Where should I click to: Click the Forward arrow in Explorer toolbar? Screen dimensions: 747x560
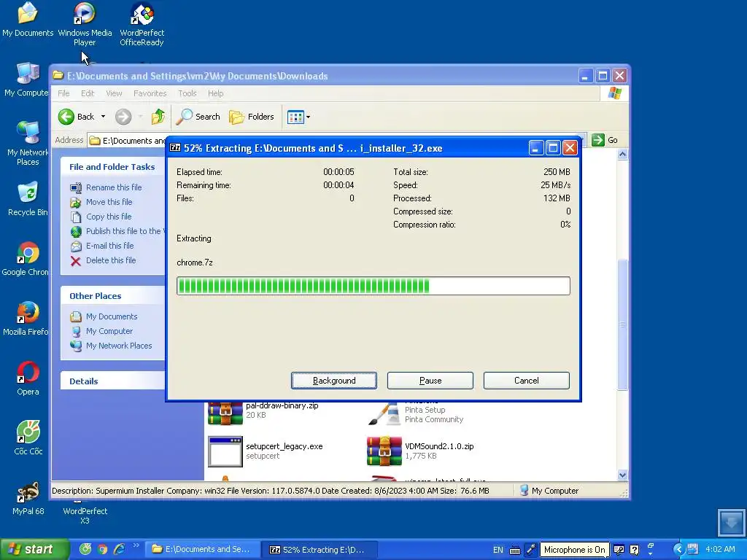click(x=123, y=117)
